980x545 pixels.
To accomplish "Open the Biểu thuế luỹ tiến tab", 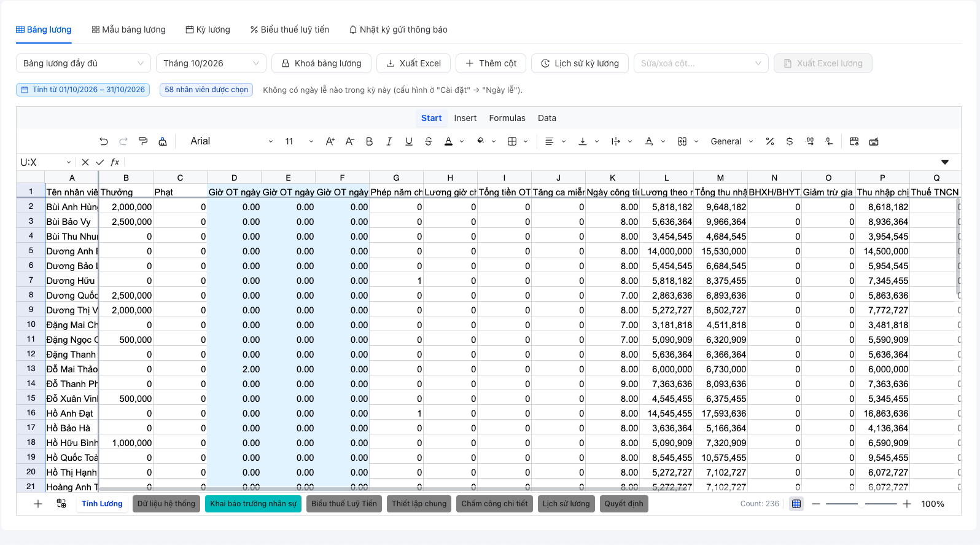I will click(290, 29).
